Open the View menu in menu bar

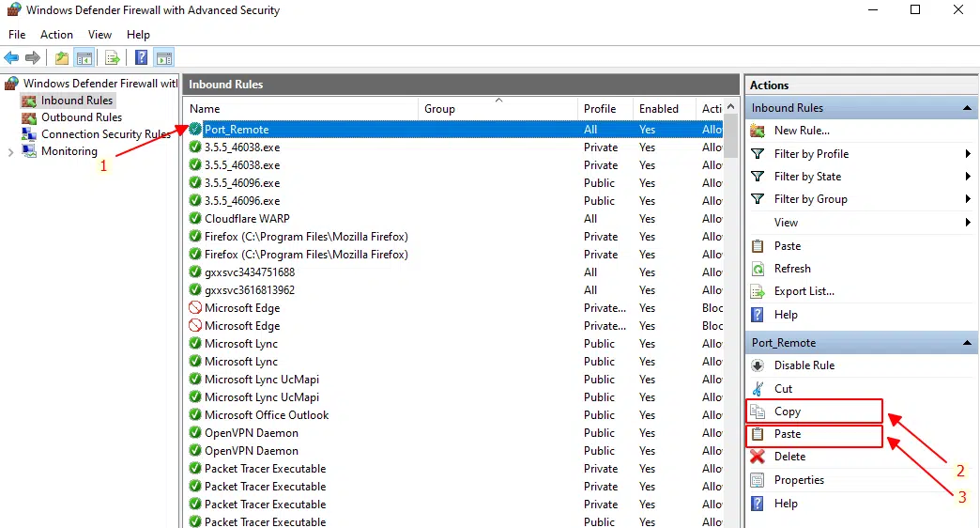(100, 35)
